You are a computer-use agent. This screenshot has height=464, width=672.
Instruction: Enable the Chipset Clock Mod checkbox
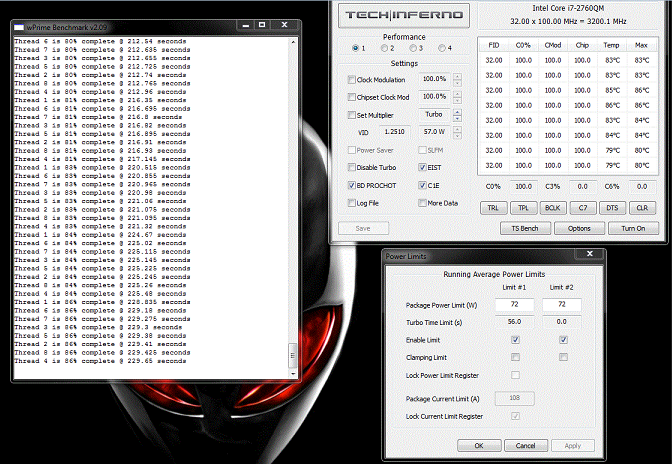tap(352, 97)
